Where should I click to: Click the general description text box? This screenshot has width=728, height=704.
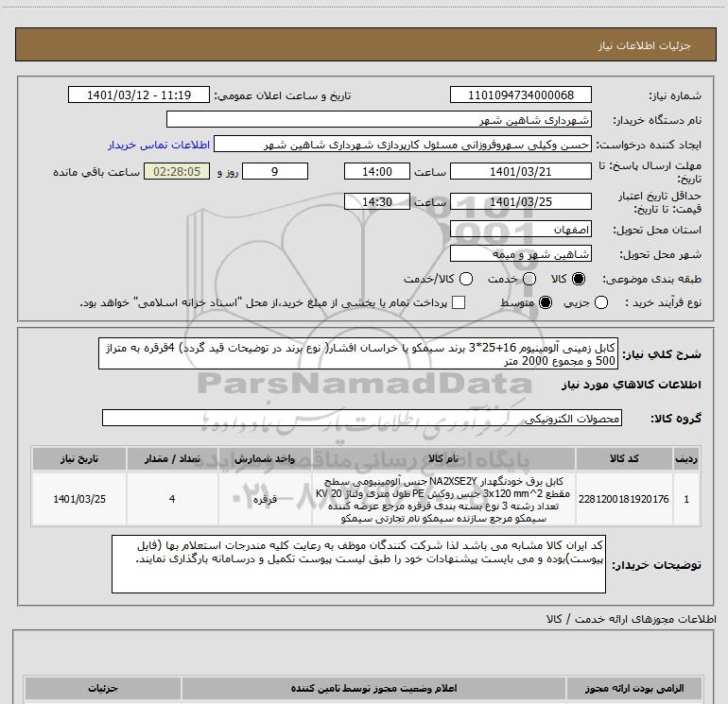(358, 353)
